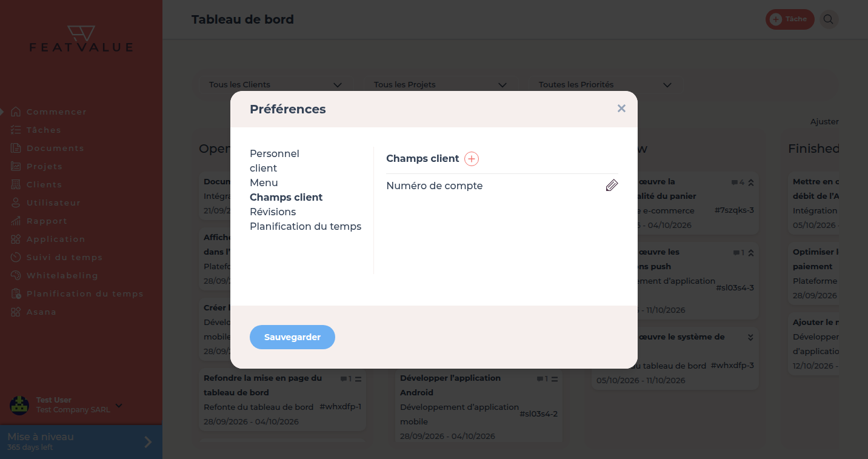Image resolution: width=868 pixels, height=459 pixels.
Task: Open Documents from the sidebar
Action: [55, 148]
